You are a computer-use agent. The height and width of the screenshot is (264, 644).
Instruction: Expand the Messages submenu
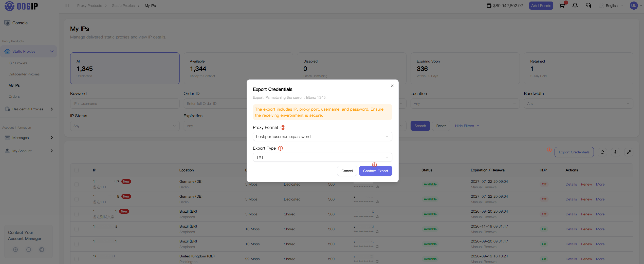(52, 138)
